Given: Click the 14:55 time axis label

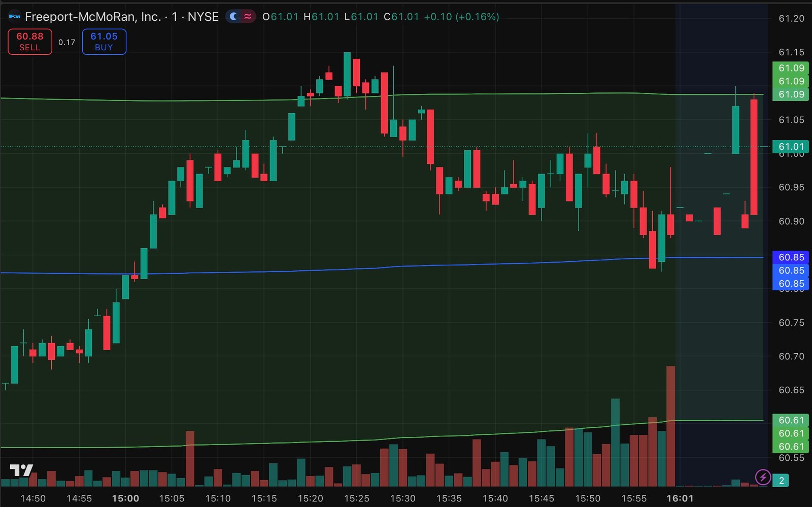Looking at the screenshot, I should tap(79, 498).
